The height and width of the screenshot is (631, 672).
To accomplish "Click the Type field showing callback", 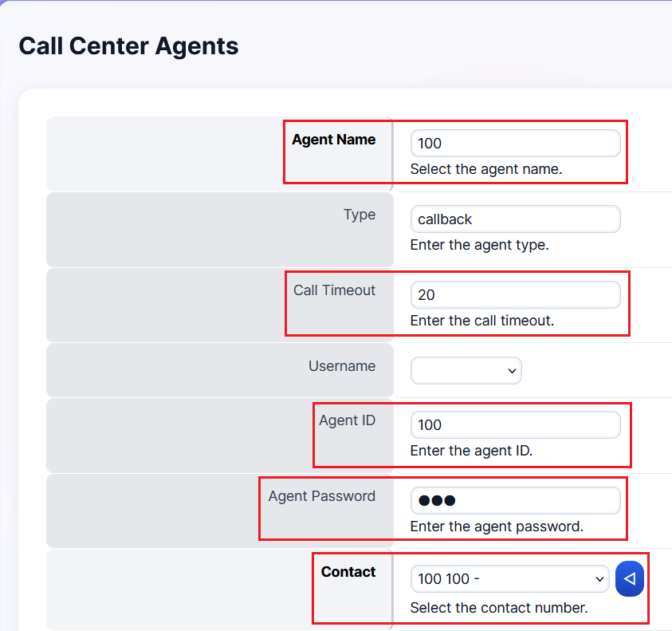I will pos(515,219).
